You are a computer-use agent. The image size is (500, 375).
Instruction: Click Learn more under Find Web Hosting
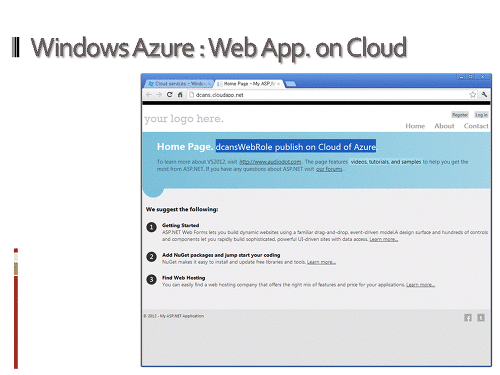[x=420, y=285]
